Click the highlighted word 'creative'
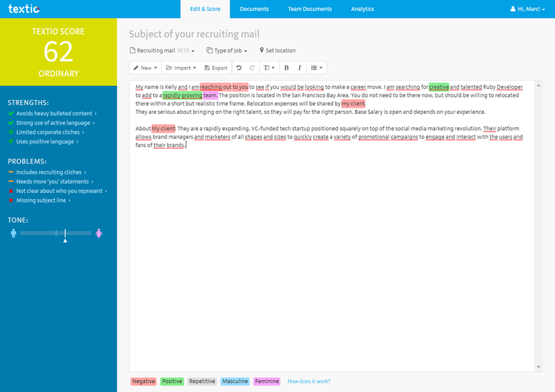555x392 pixels. 439,87
